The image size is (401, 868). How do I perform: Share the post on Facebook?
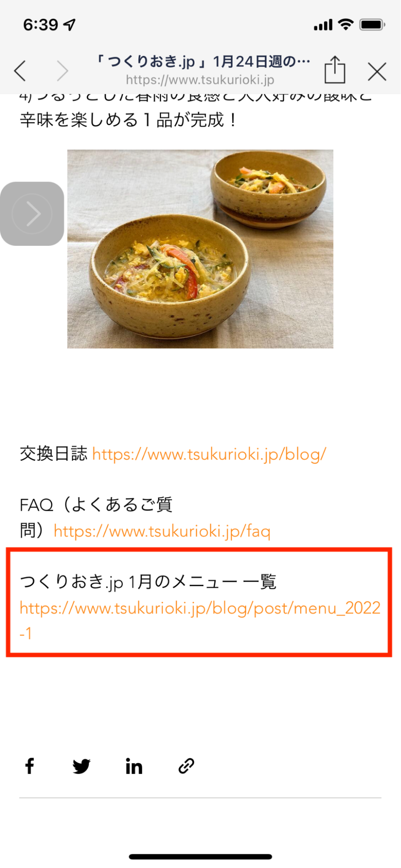click(x=30, y=766)
